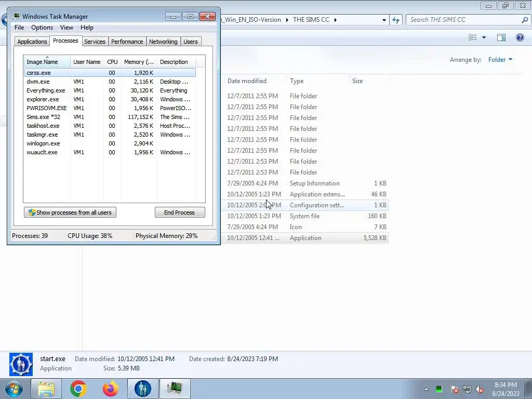Open the address bar history dropdown
The image size is (532, 399).
coord(384,20)
